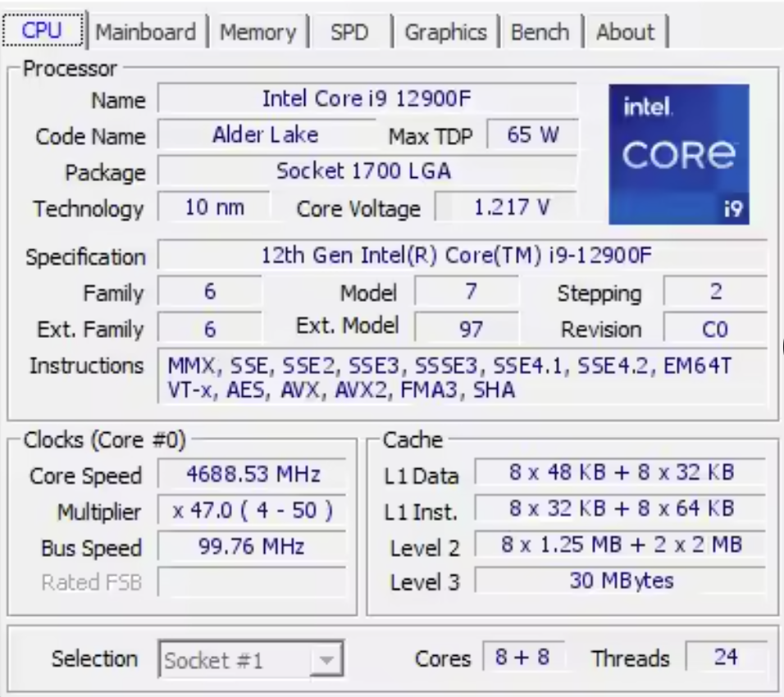Select the SPD tab

(349, 33)
